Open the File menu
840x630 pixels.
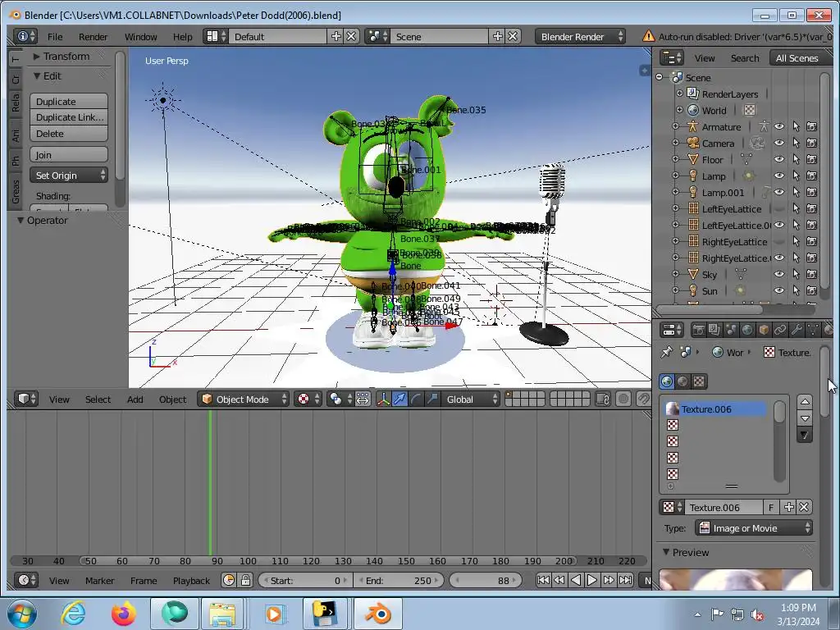click(x=55, y=36)
